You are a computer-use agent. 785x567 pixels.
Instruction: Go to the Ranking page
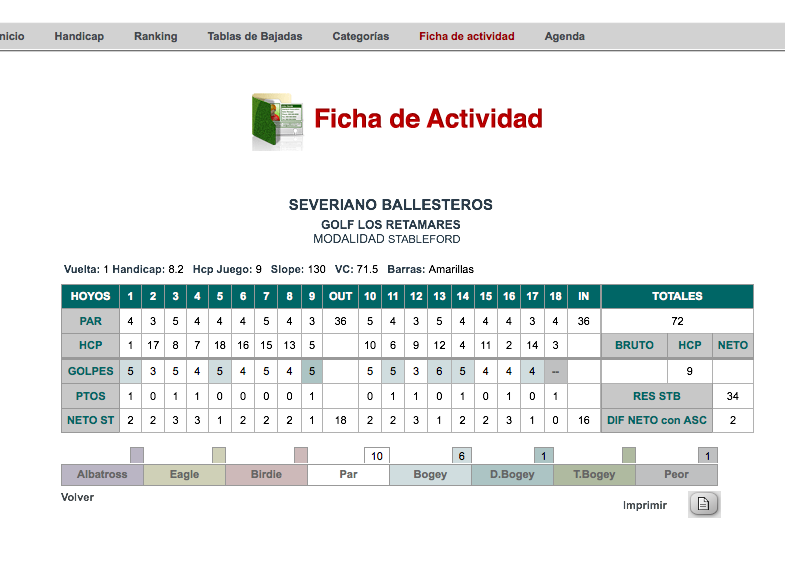(x=156, y=36)
